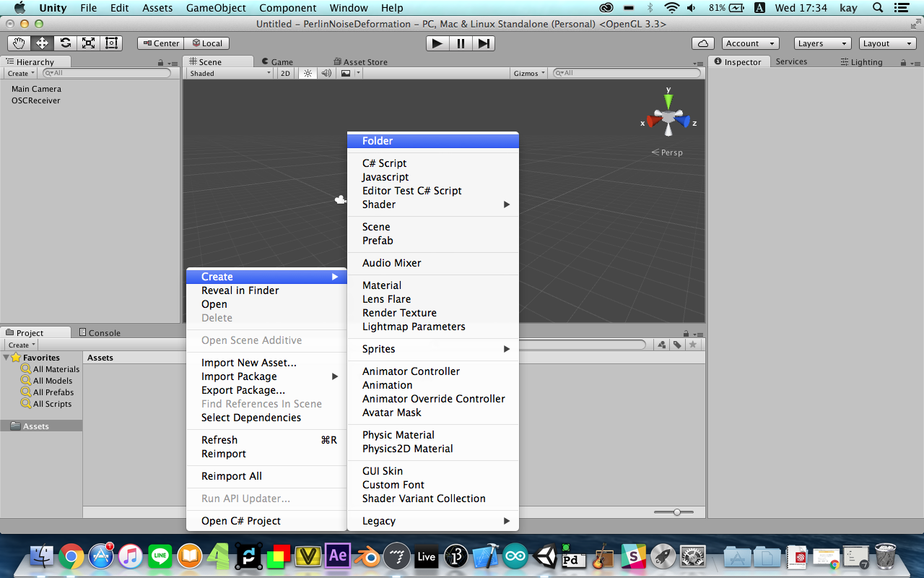Select Prefab from Create submenu
The width and height of the screenshot is (924, 578).
coord(432,241)
